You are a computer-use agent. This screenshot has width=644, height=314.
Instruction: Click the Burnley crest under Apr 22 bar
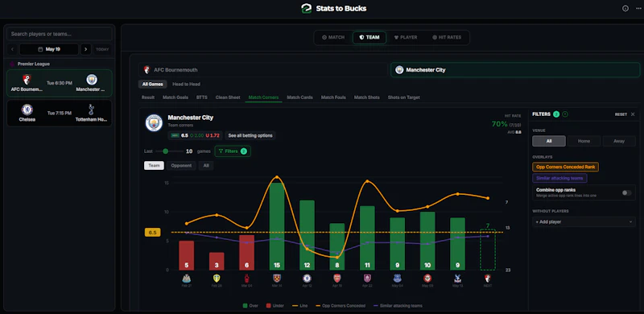tap(367, 279)
